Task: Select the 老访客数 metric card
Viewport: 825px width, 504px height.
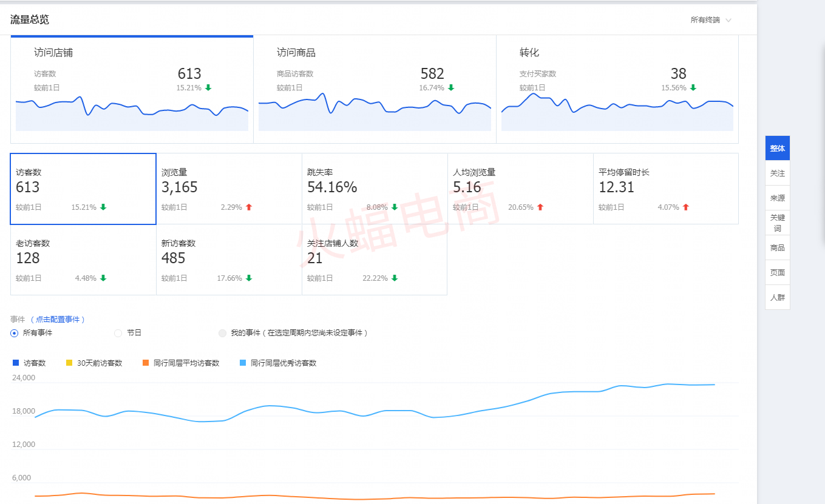Action: [83, 260]
